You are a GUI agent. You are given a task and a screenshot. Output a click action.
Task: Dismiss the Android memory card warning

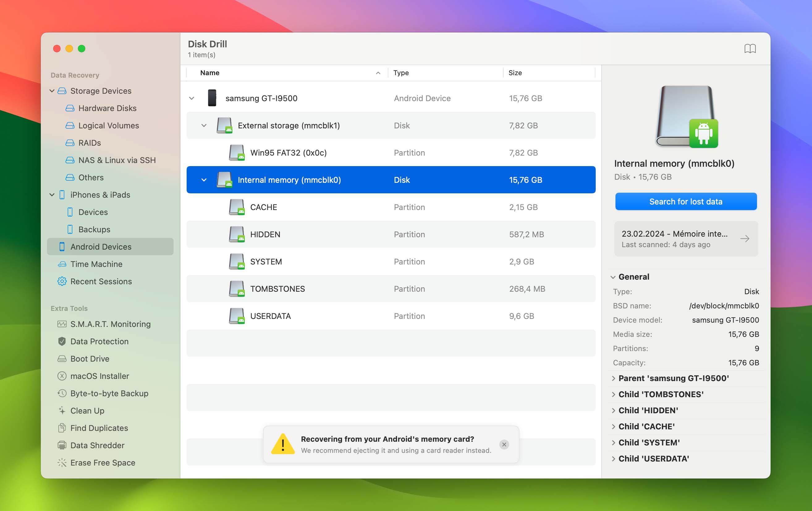coord(504,444)
